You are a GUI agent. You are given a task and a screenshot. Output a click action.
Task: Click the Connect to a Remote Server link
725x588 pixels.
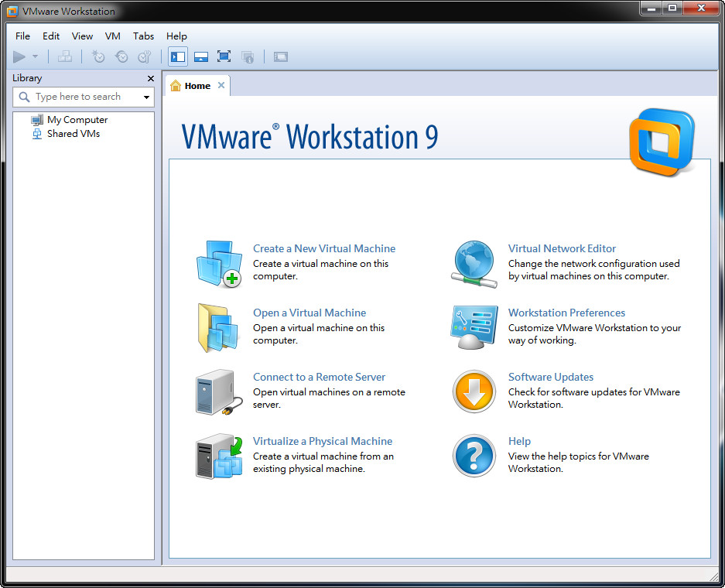click(x=319, y=378)
